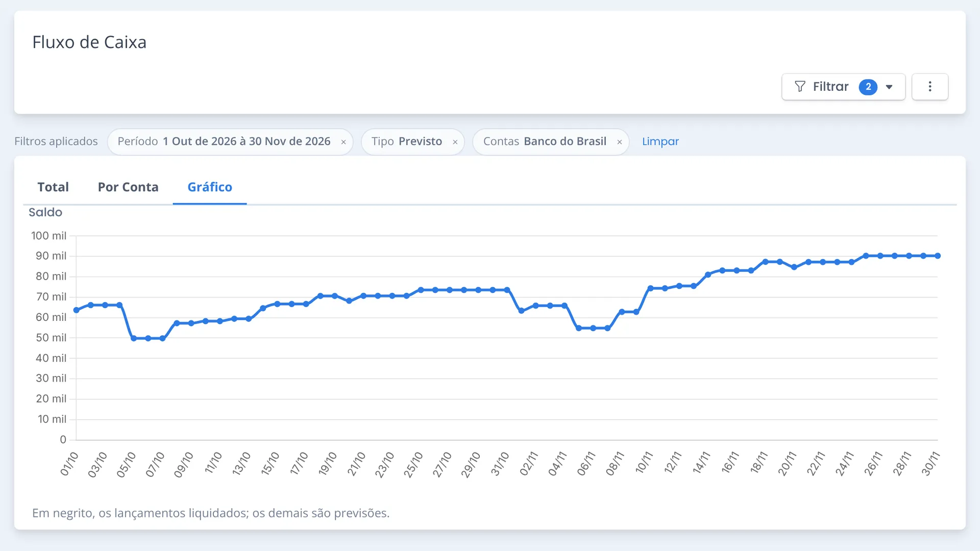
Task: Click the 26/11 x-axis date label
Action: pyautogui.click(x=873, y=463)
